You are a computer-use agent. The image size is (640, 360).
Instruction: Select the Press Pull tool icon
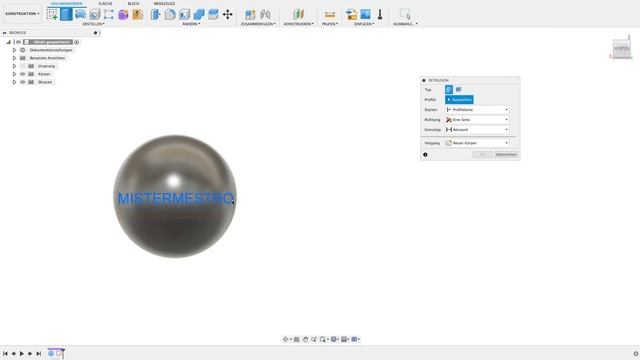pyautogui.click(x=156, y=14)
